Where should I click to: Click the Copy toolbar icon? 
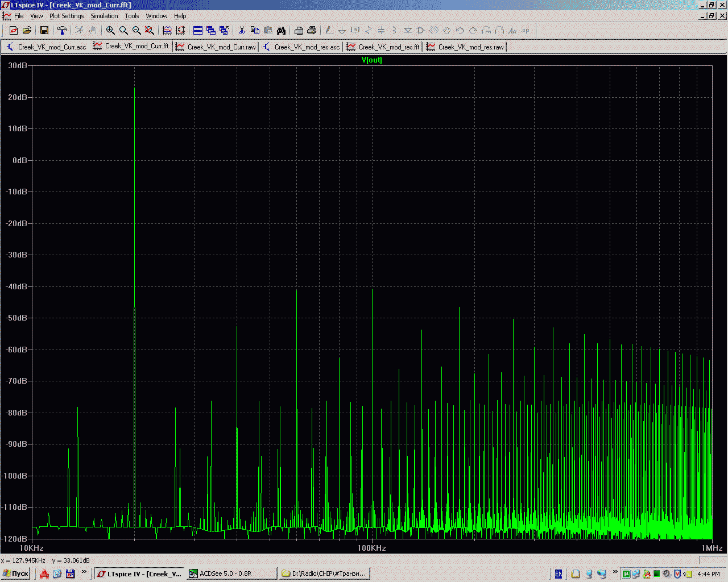click(x=255, y=30)
